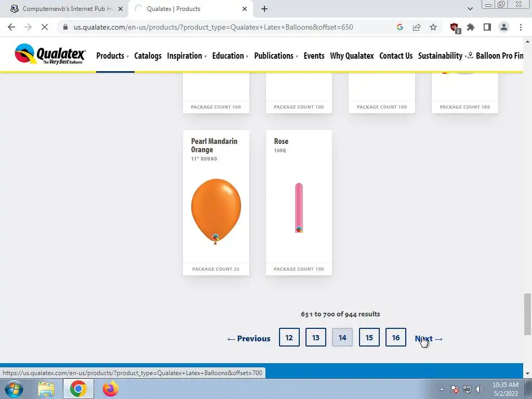Open a new tab with plus button
532x399 pixels.
[x=264, y=9]
